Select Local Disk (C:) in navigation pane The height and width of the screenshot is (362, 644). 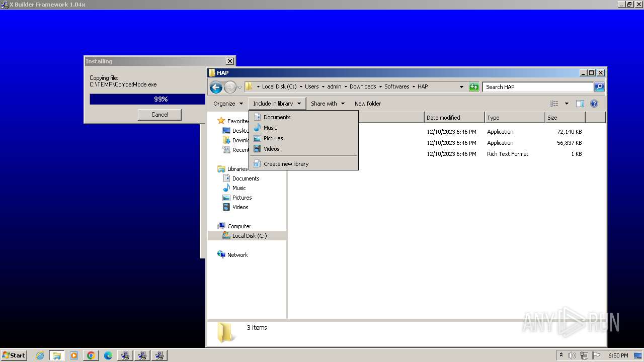click(247, 236)
